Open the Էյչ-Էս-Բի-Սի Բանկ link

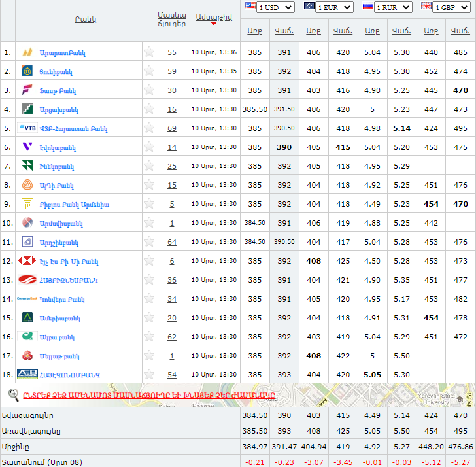coord(69,262)
